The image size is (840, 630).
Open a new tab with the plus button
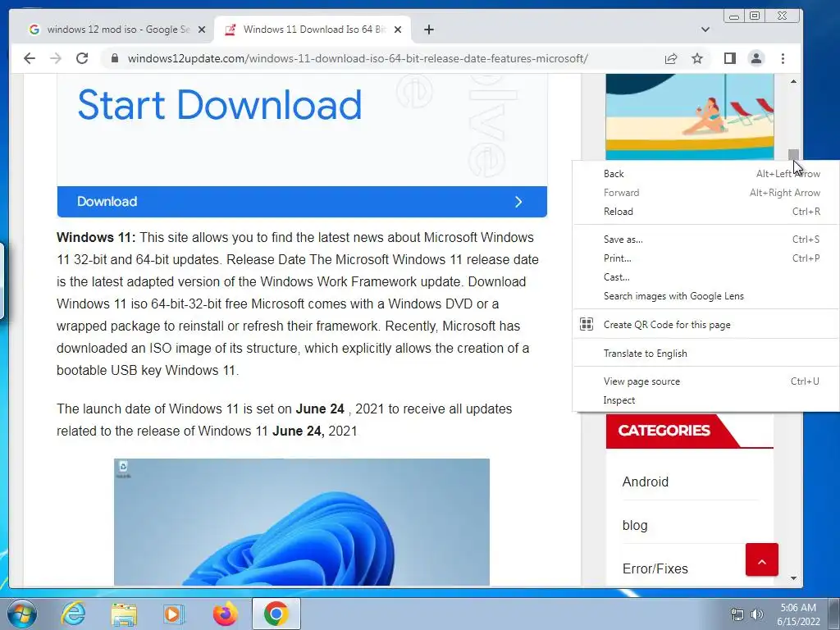click(x=428, y=30)
